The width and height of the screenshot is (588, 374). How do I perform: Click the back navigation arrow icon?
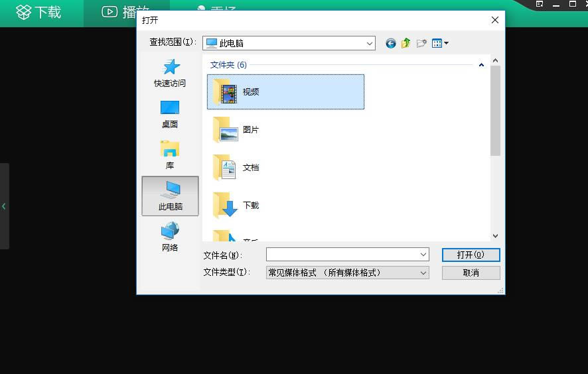click(x=390, y=44)
